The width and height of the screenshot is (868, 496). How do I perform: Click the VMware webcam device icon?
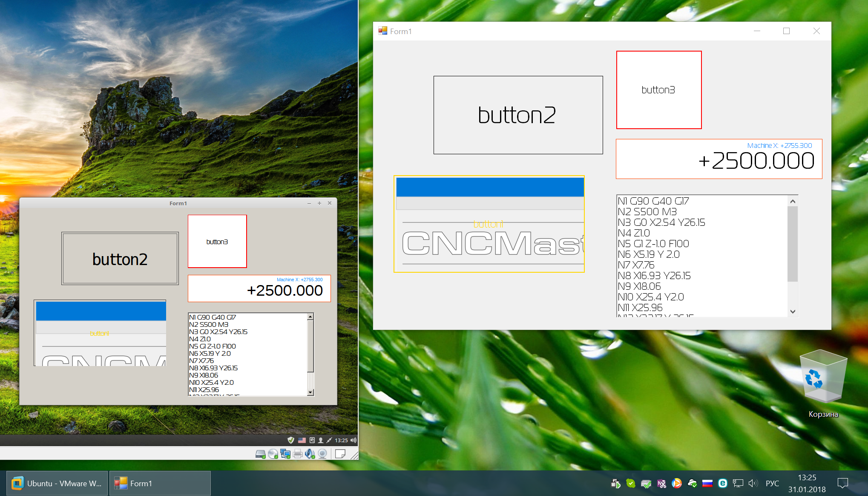pos(323,454)
